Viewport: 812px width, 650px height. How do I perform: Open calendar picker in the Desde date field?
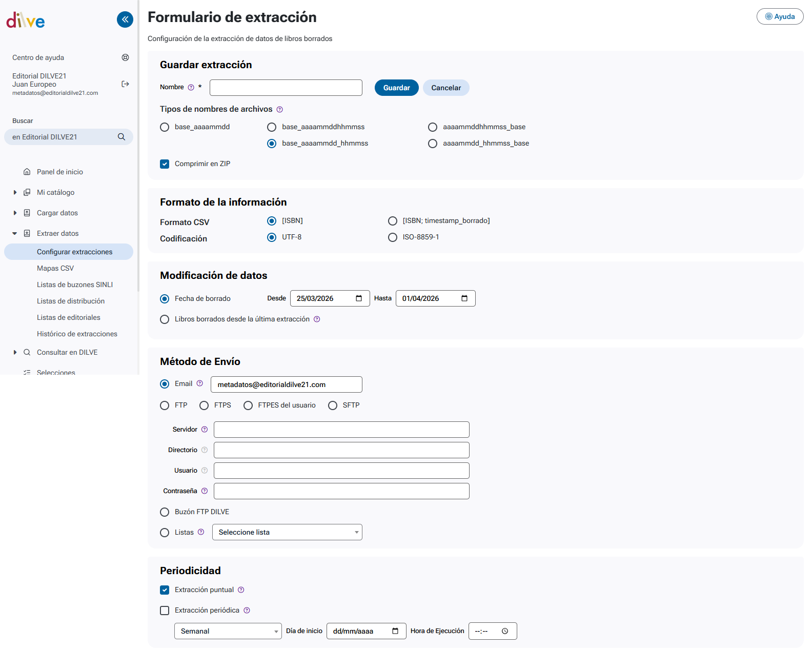click(359, 298)
